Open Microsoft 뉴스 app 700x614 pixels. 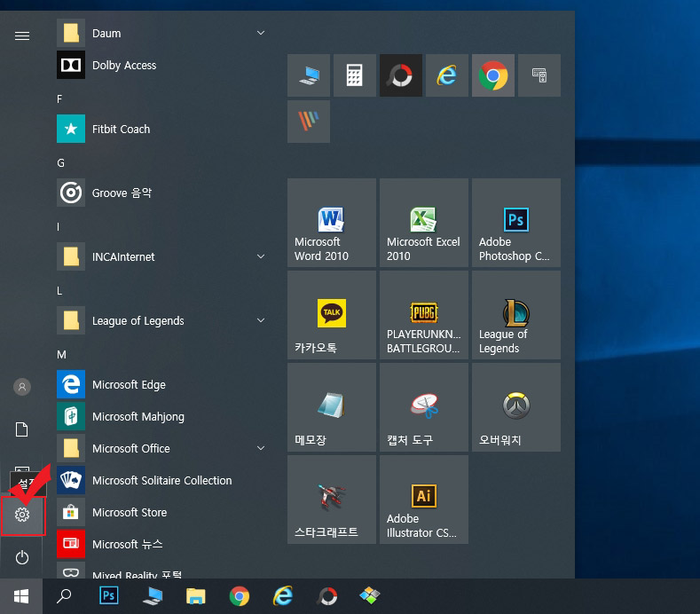click(x=161, y=544)
